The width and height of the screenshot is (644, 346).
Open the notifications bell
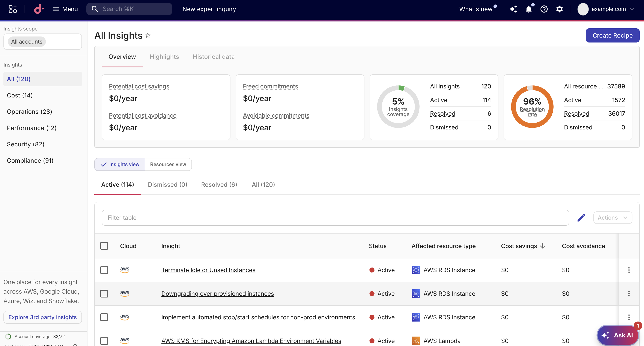point(528,9)
